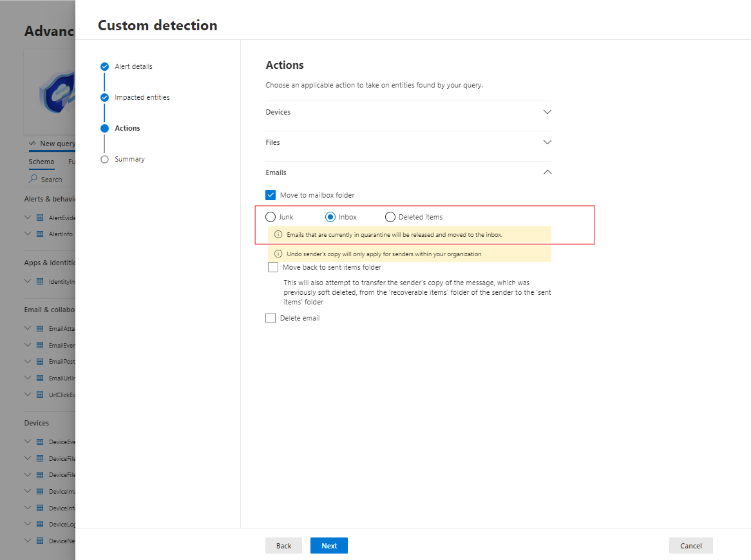Click the Next button
The image size is (751, 560).
[329, 546]
